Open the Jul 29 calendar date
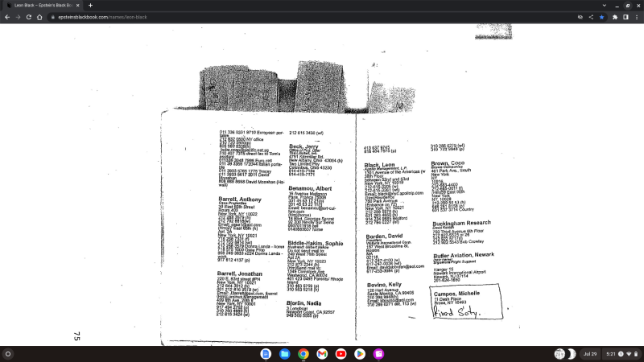 (590, 354)
